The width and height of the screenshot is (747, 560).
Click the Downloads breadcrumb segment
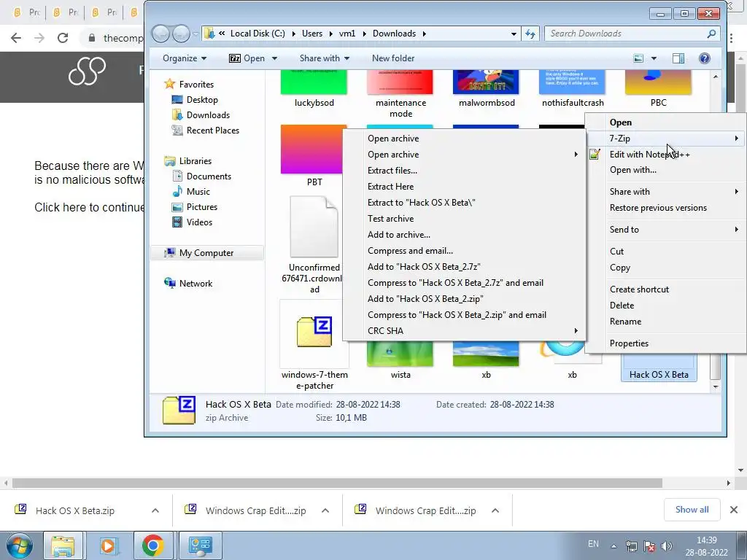click(x=394, y=34)
